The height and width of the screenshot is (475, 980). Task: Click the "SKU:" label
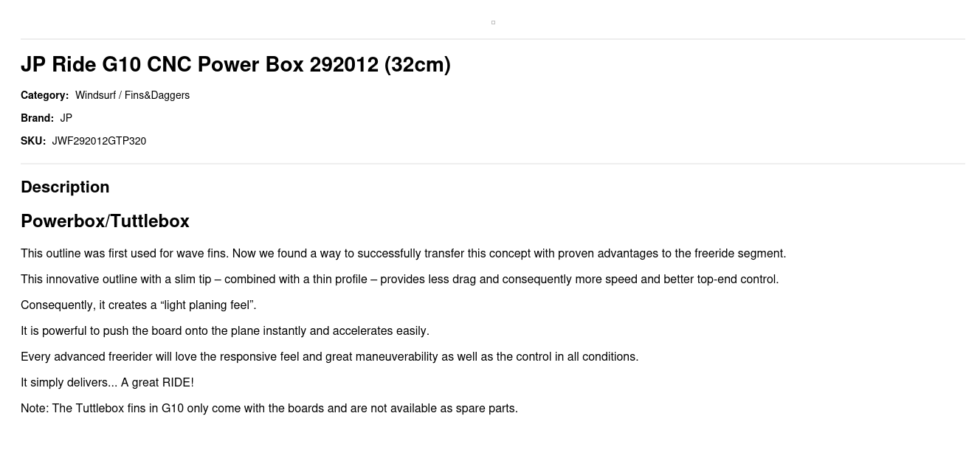[x=33, y=141]
